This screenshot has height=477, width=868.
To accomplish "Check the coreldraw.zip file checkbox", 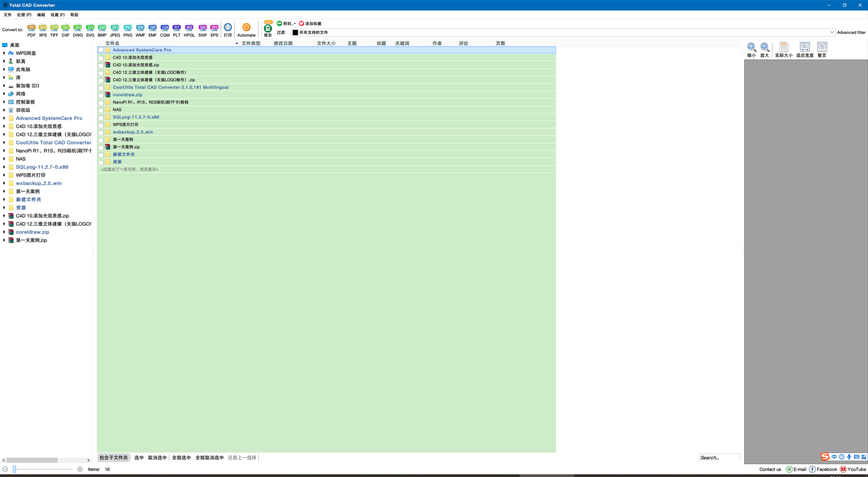I will tap(101, 95).
